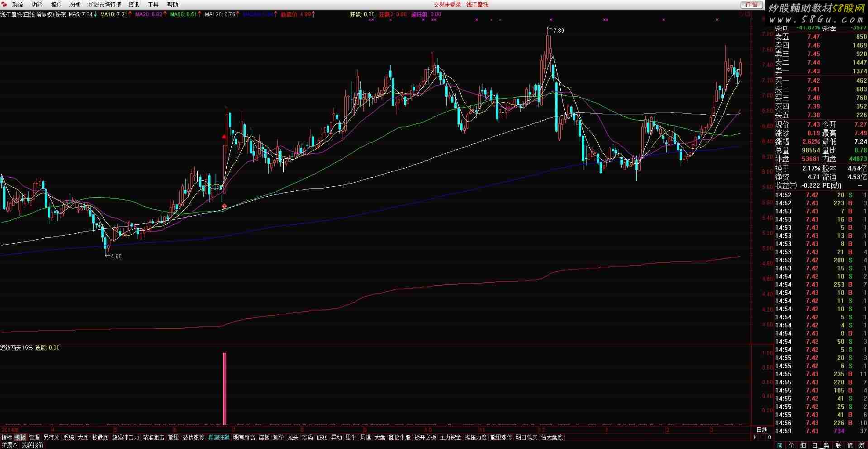The image size is (868, 449).
Task: Switch to the 势 tab in quote panel
Action: coord(826,445)
